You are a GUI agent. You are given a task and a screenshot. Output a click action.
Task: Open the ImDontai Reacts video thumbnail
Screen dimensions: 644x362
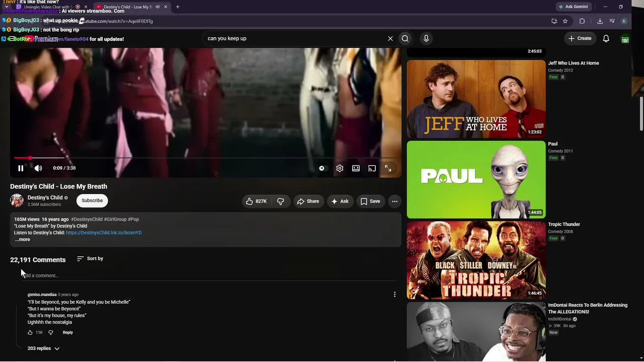pyautogui.click(x=476, y=332)
